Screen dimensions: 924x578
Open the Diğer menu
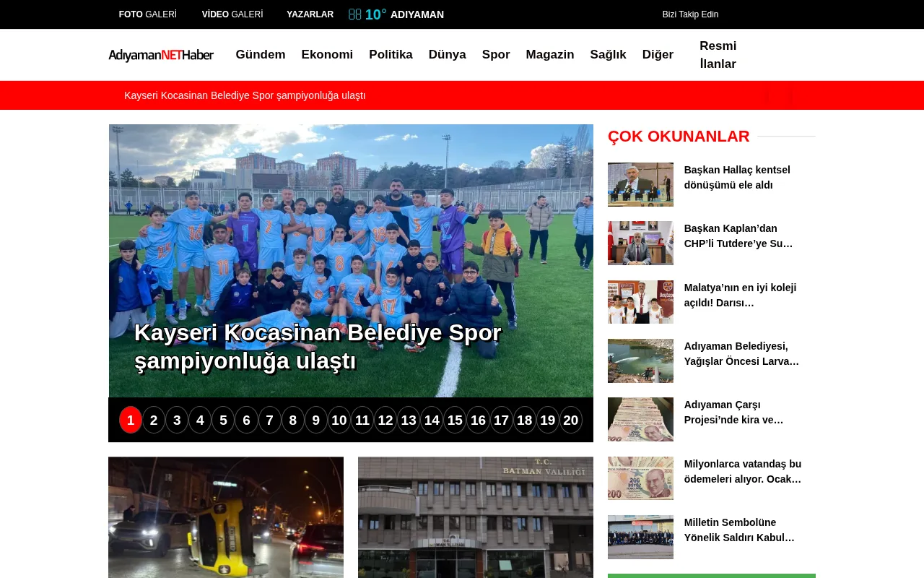[658, 54]
